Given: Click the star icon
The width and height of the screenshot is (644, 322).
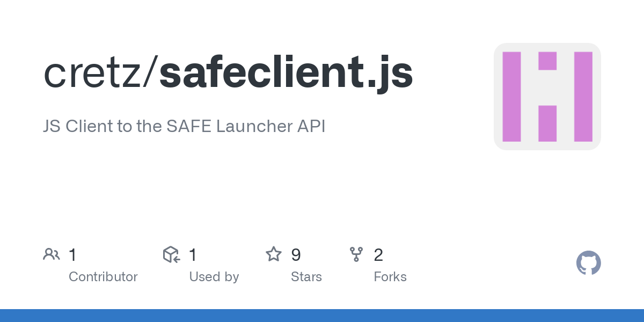Looking at the screenshot, I should click(274, 254).
